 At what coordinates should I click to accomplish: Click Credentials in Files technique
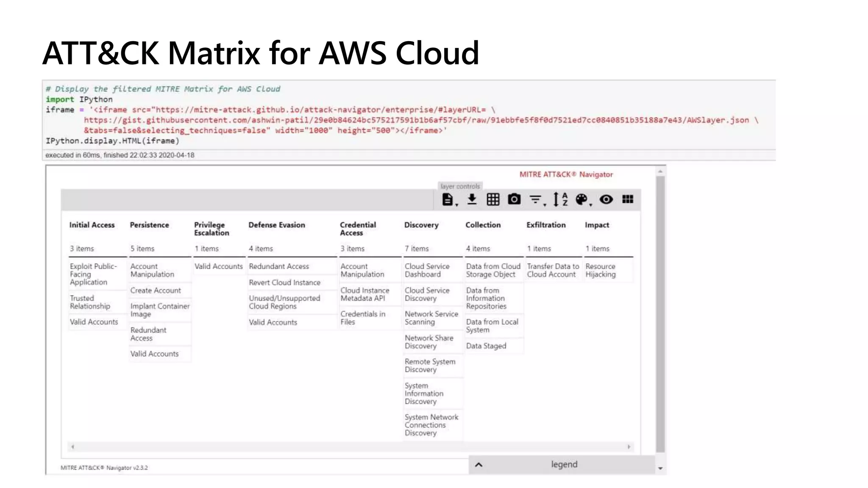pyautogui.click(x=370, y=318)
